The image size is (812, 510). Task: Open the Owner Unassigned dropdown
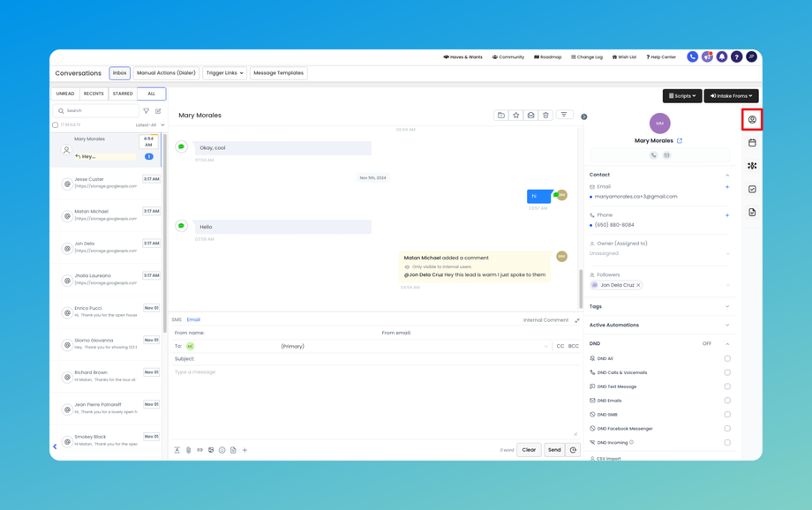click(x=660, y=254)
